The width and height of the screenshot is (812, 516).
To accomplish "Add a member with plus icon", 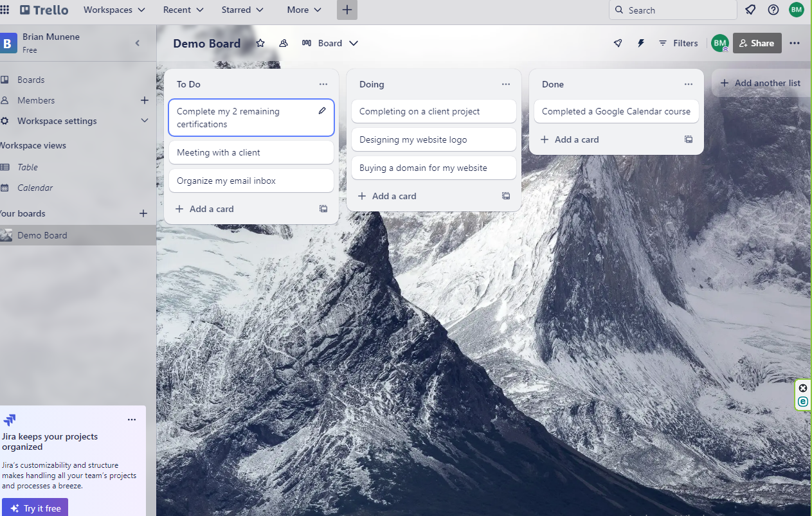I will pyautogui.click(x=145, y=100).
